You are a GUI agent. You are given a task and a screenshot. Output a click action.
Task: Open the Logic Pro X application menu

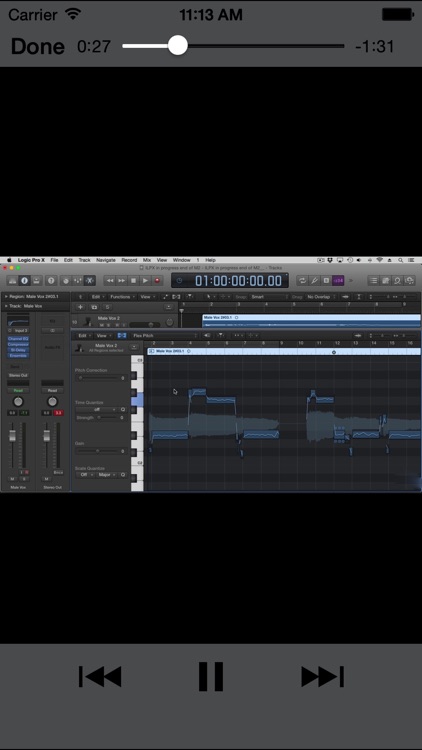(31, 260)
